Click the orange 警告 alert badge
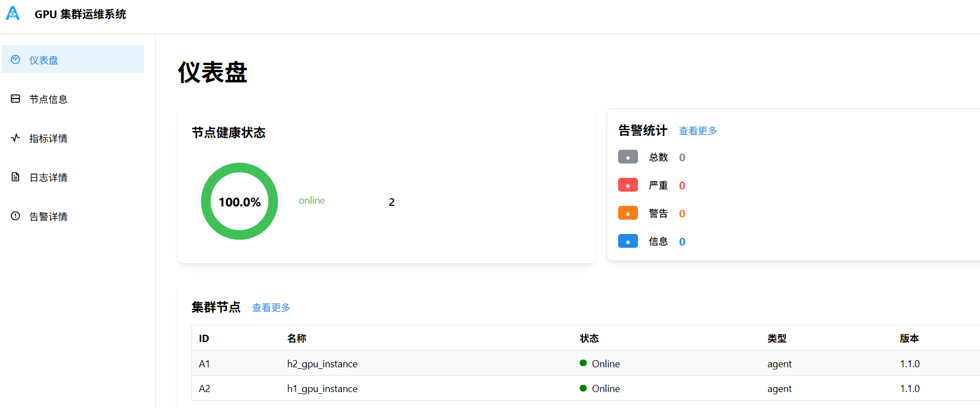The width and height of the screenshot is (980, 408). (x=627, y=213)
